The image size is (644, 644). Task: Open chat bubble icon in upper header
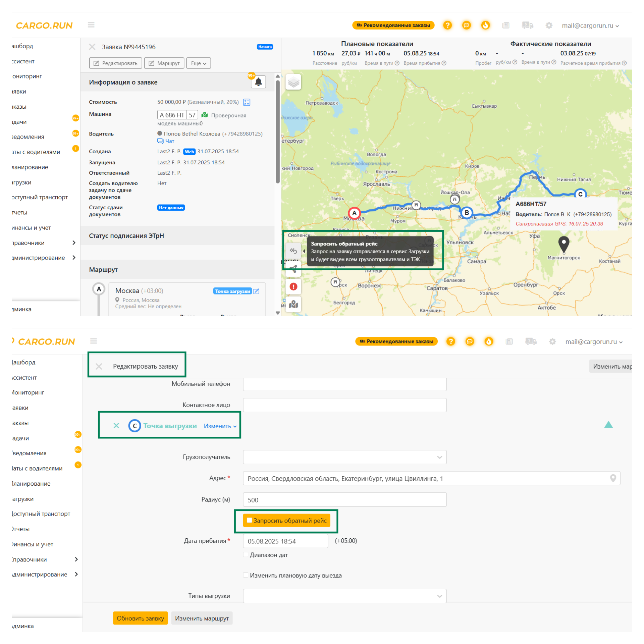point(466,25)
